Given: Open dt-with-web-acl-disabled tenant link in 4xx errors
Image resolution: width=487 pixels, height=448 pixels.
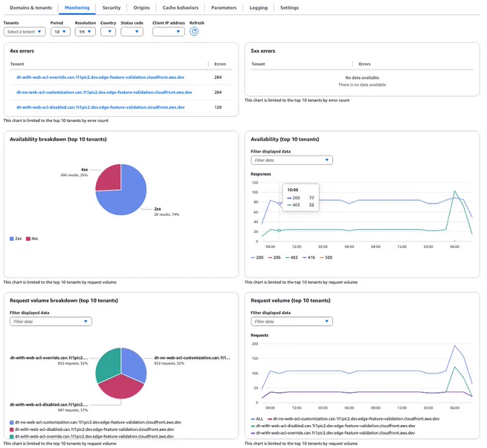Looking at the screenshot, I should (101, 108).
